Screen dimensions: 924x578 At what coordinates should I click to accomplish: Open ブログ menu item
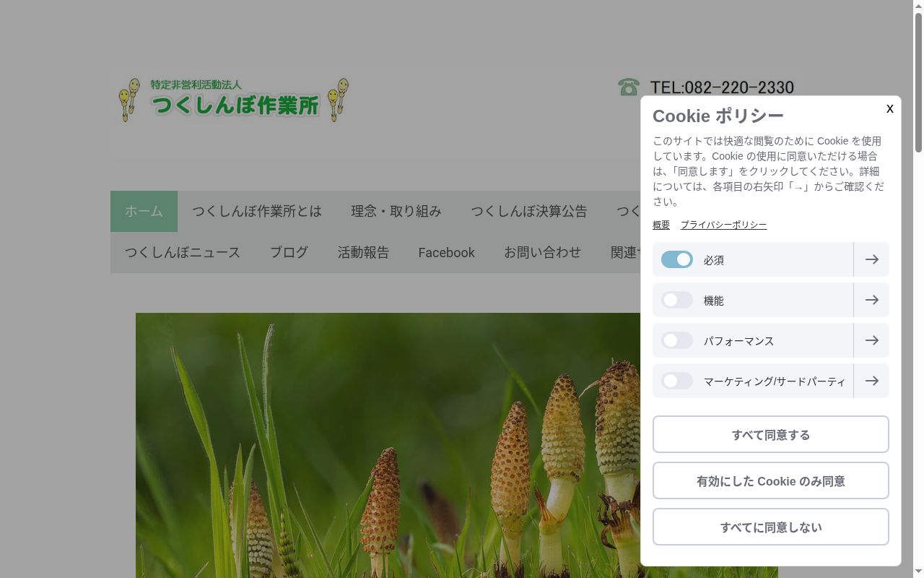pos(289,252)
